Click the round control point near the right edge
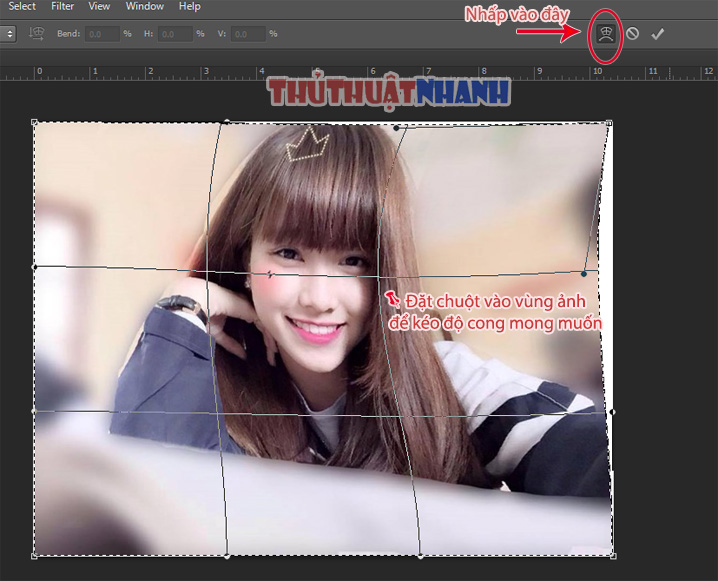Image resolution: width=718 pixels, height=581 pixels. (x=583, y=274)
